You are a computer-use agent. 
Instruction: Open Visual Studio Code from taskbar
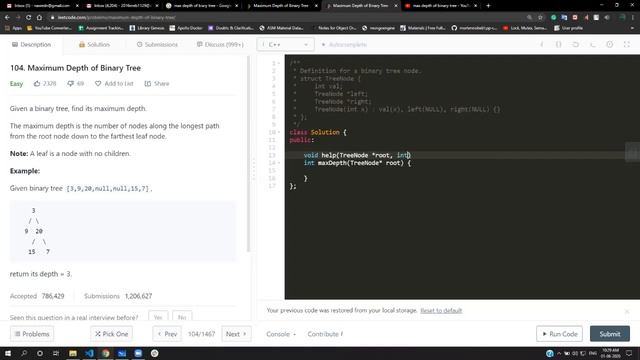click(x=89, y=353)
